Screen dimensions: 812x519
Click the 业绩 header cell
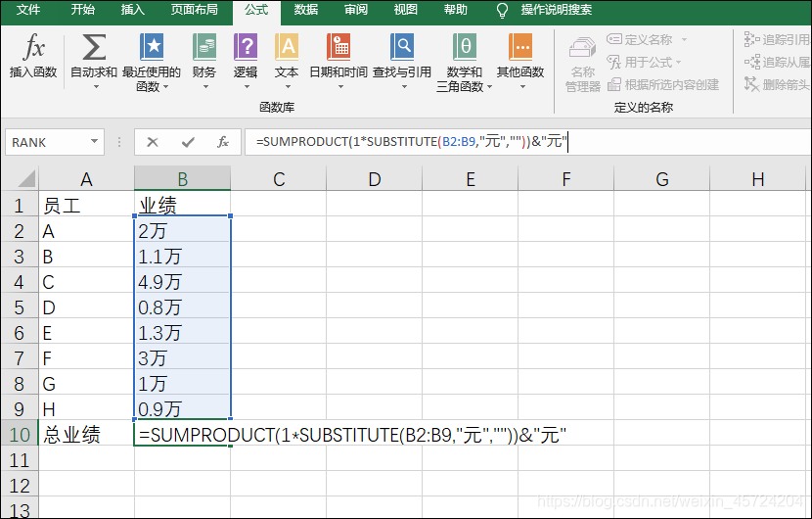click(182, 206)
